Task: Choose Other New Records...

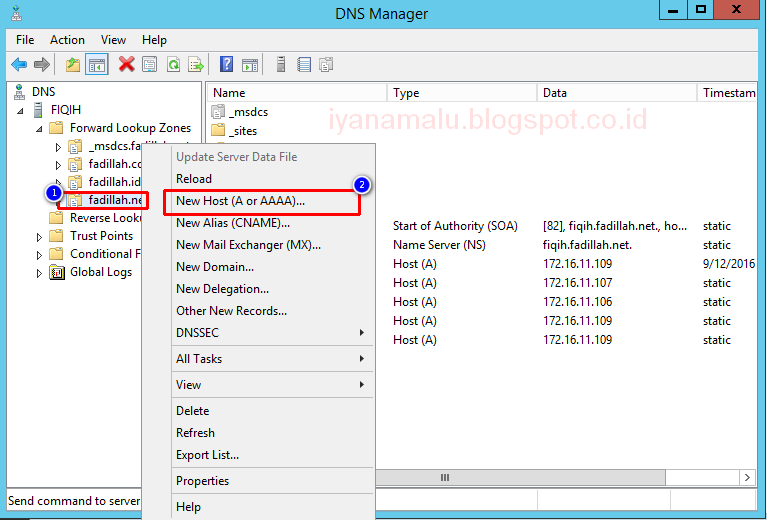Action: [x=273, y=311]
